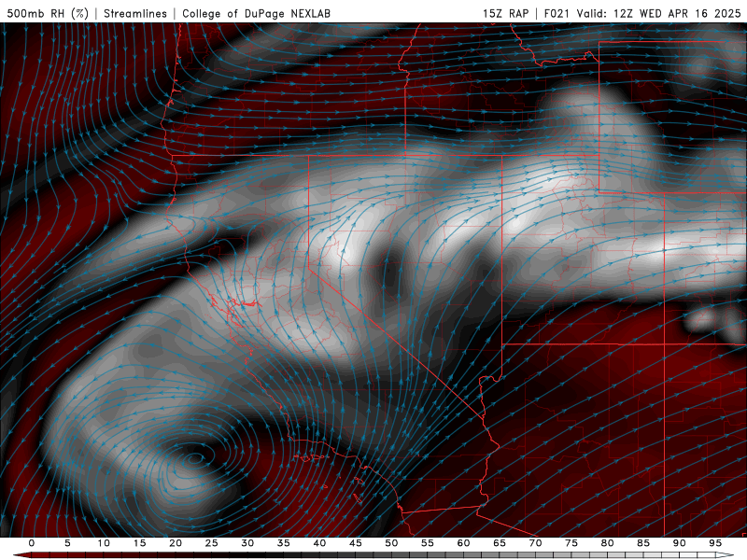This screenshot has width=747, height=560.
Task: Select the "10" colorbar label
Action: 104,543
